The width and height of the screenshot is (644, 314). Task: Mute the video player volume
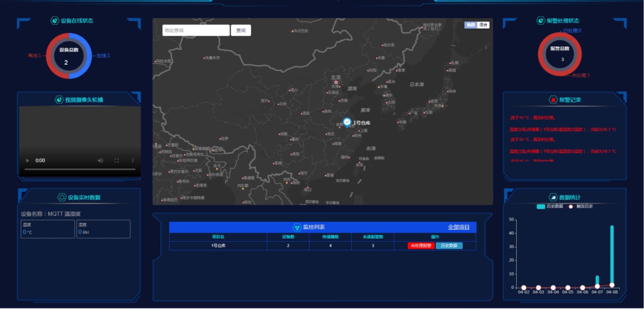pyautogui.click(x=100, y=161)
